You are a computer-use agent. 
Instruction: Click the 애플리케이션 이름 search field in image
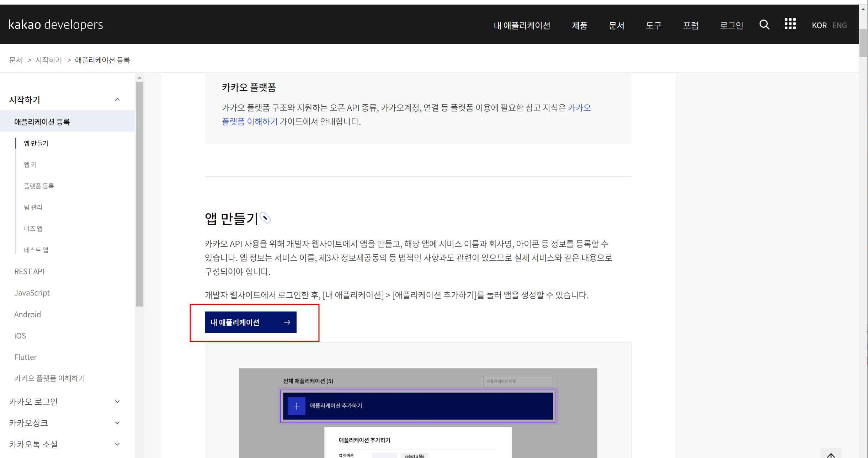tap(518, 381)
